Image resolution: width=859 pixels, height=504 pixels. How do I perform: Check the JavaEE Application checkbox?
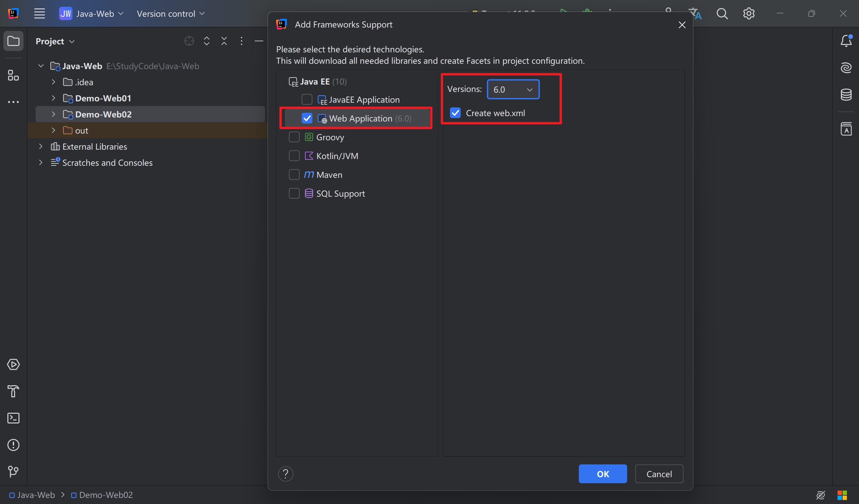(307, 100)
